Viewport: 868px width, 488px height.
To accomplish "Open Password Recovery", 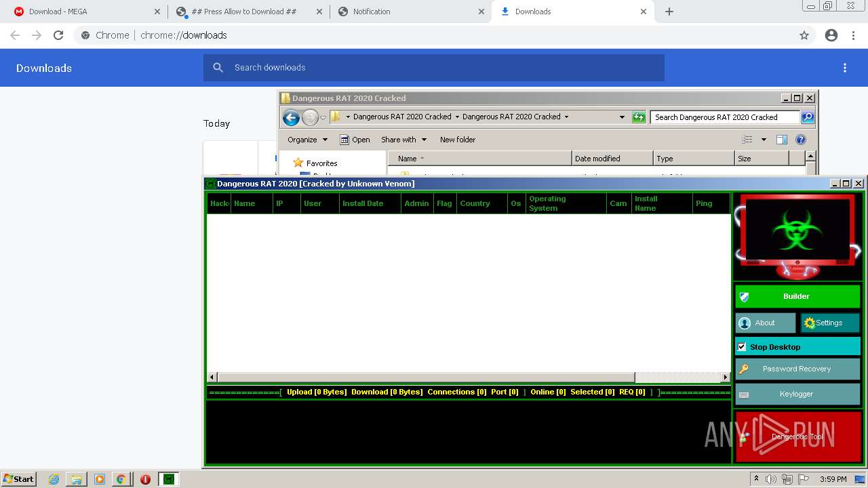I will 797,369.
